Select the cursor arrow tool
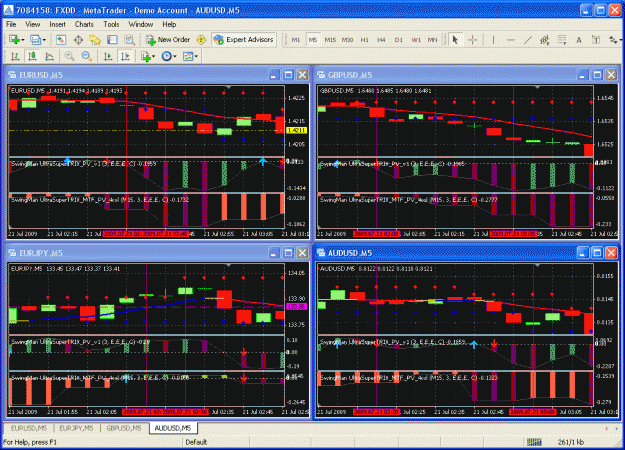Viewport: 625px width, 450px height. pos(455,40)
